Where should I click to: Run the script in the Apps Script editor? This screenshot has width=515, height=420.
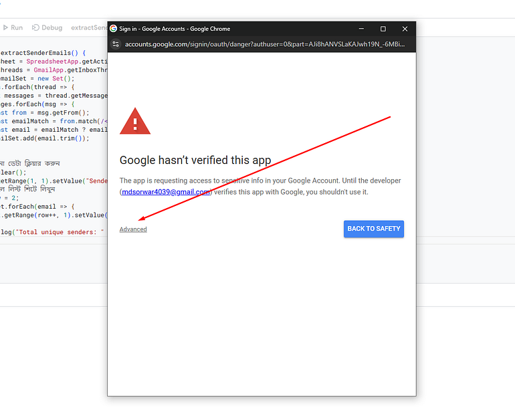point(13,27)
